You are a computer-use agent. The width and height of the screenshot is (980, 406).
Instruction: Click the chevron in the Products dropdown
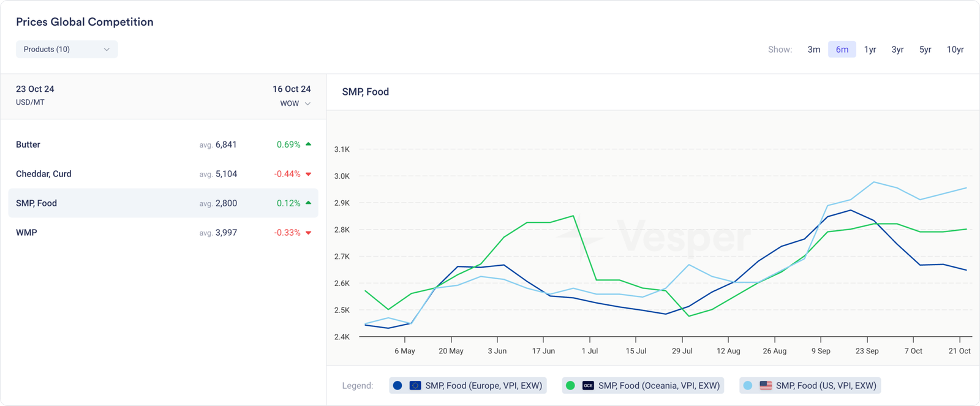click(x=107, y=49)
